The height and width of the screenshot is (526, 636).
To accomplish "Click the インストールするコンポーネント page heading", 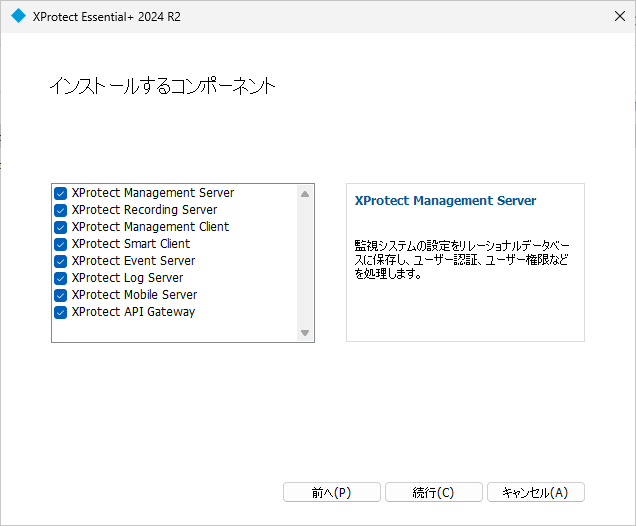I will 162,86.
